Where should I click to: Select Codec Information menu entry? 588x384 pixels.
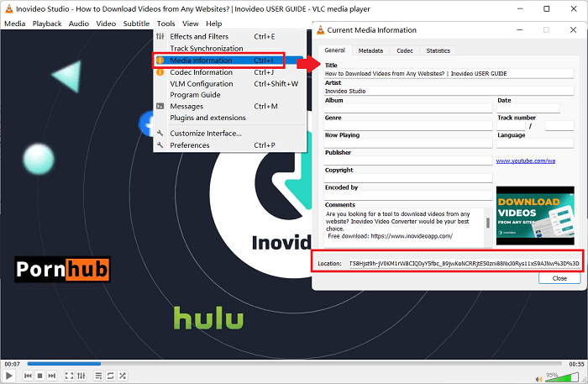coord(229,72)
